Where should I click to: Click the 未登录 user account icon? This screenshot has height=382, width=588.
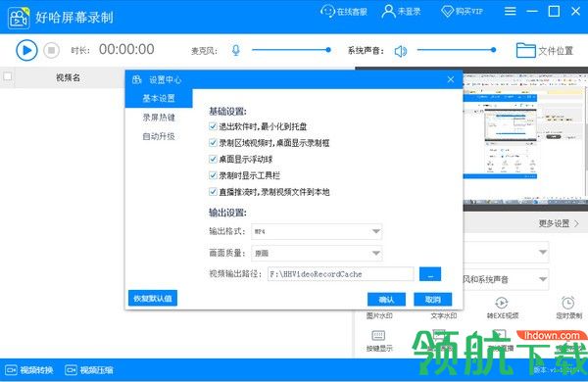(x=388, y=11)
